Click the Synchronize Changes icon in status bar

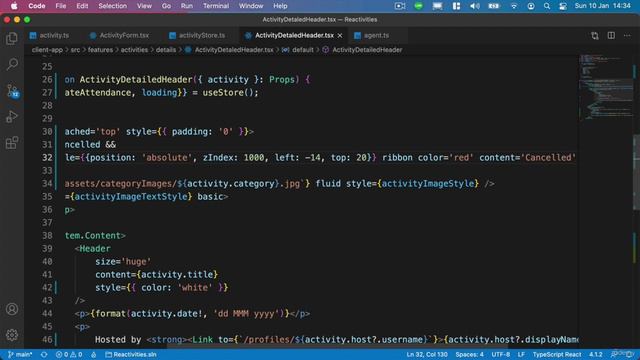(x=44, y=354)
